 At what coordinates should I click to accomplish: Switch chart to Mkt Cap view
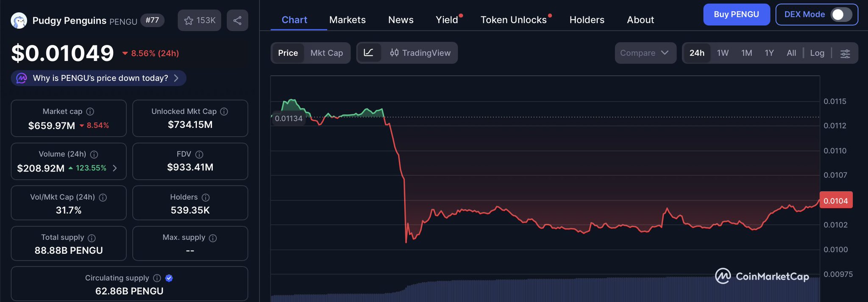(326, 53)
